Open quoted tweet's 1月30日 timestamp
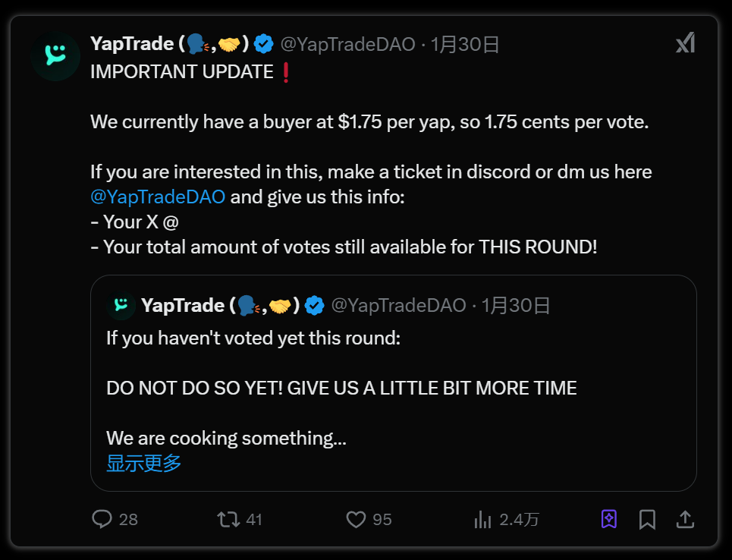This screenshot has width=732, height=560. pos(516,305)
